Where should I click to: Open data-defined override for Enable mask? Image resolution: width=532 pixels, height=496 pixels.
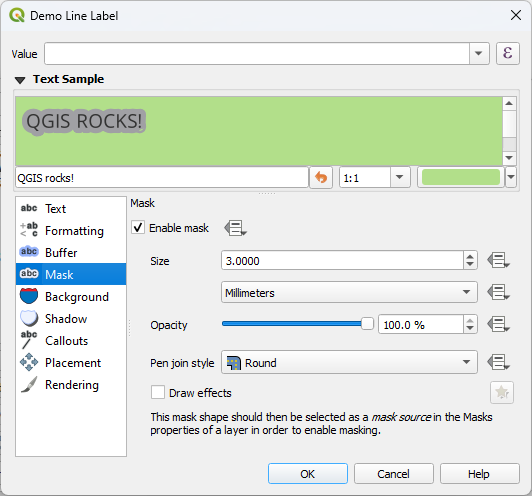pos(235,228)
